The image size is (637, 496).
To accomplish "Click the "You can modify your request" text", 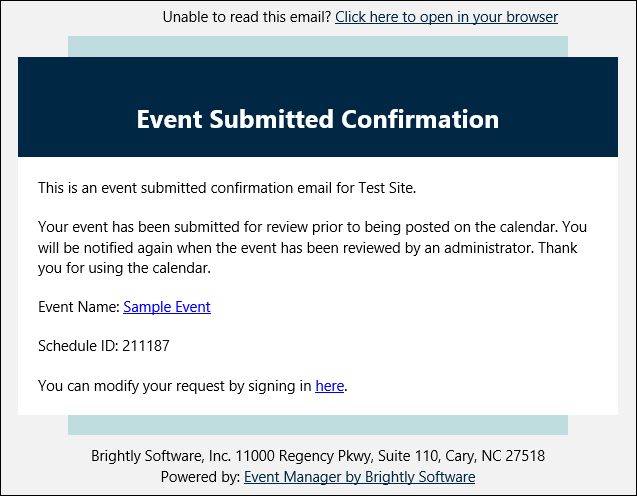I will point(174,385).
